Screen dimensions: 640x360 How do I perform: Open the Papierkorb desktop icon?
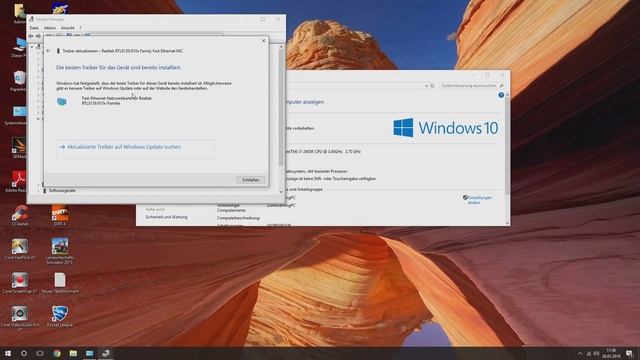pos(19,81)
